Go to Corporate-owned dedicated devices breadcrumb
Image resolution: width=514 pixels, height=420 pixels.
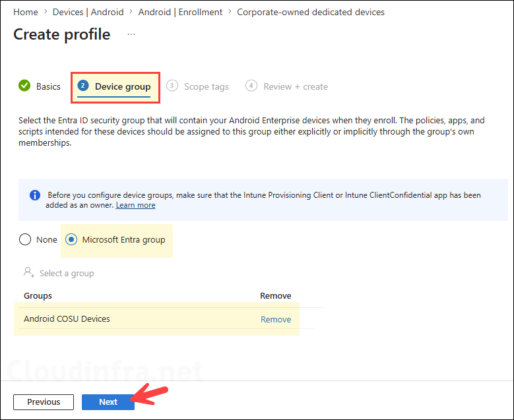(311, 12)
